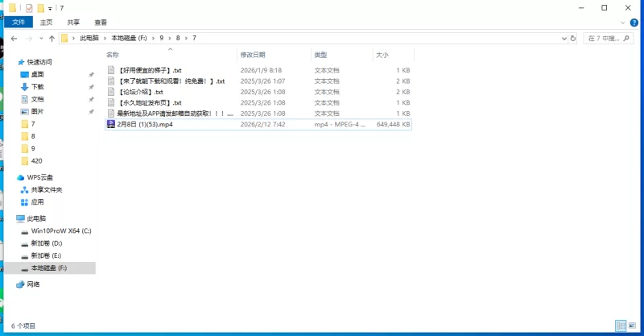Expand the breadcrumb chevron after folder 8
This screenshot has height=336, width=644.
coord(186,38)
